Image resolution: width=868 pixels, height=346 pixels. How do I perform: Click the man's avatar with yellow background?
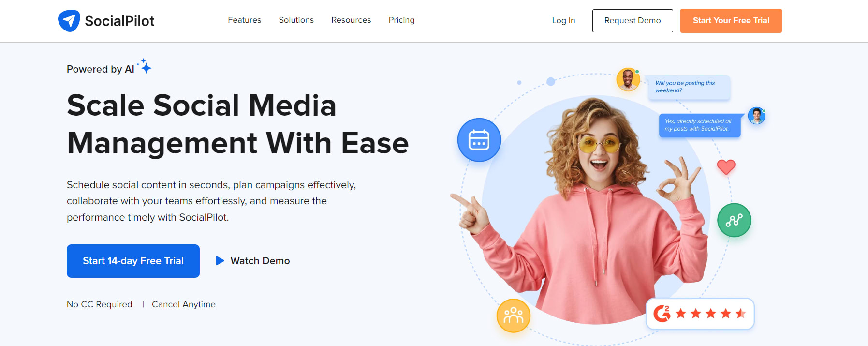(628, 79)
